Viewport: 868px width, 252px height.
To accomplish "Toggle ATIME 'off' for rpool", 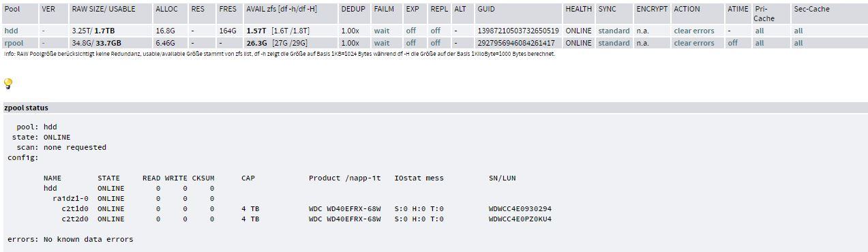I will 732,43.
